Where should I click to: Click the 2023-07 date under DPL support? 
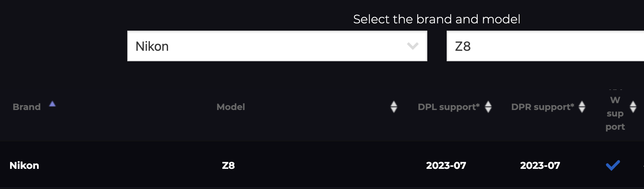pyautogui.click(x=446, y=165)
